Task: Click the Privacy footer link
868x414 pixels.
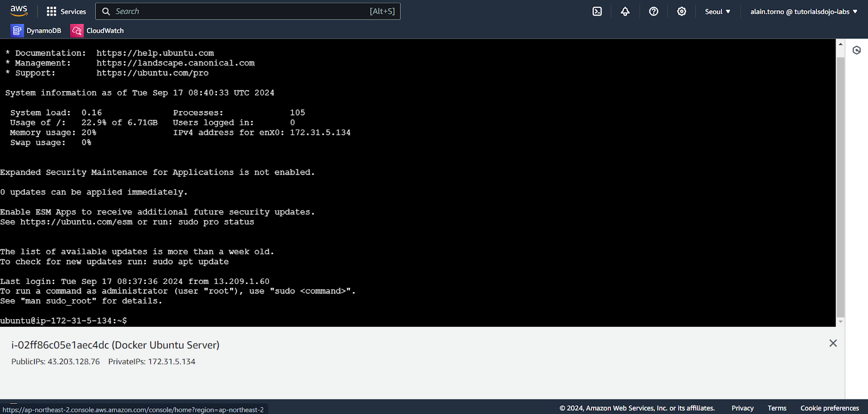Action: (x=743, y=408)
